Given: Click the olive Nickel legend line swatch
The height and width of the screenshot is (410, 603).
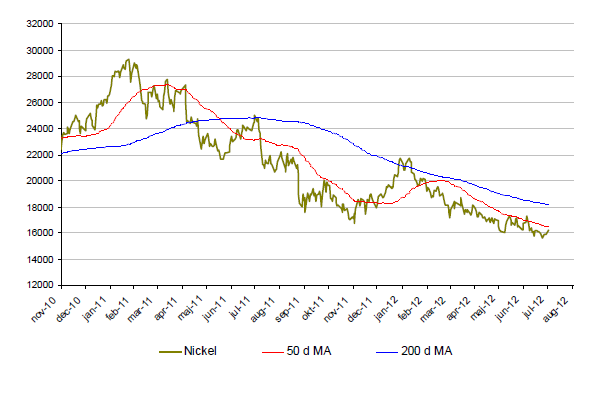Looking at the screenshot, I should tap(177, 351).
